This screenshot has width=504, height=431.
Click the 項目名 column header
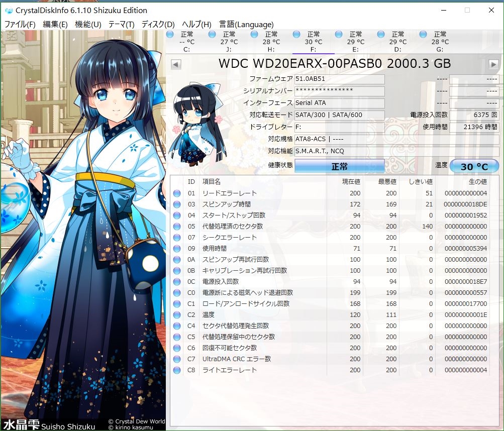coord(212,182)
